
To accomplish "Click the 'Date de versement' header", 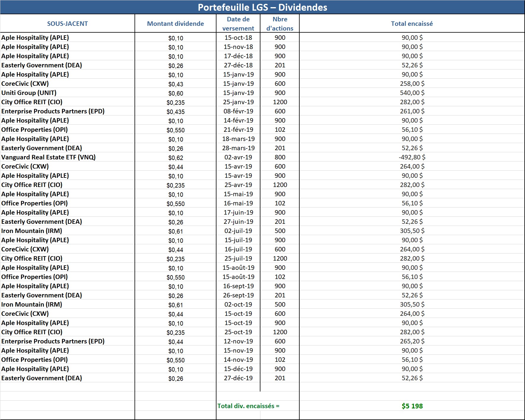I will [x=238, y=24].
